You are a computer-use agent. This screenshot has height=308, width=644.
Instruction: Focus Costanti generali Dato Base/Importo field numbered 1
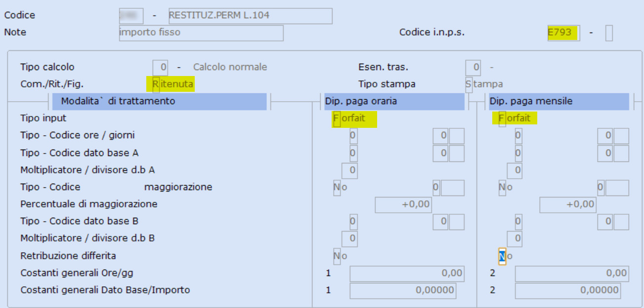point(403,291)
